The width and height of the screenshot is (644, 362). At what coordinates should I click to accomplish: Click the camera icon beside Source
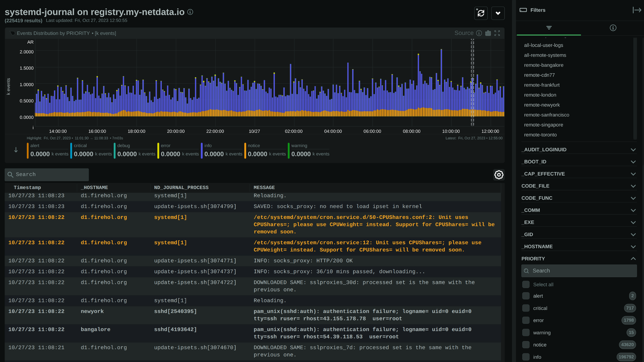coord(488,33)
